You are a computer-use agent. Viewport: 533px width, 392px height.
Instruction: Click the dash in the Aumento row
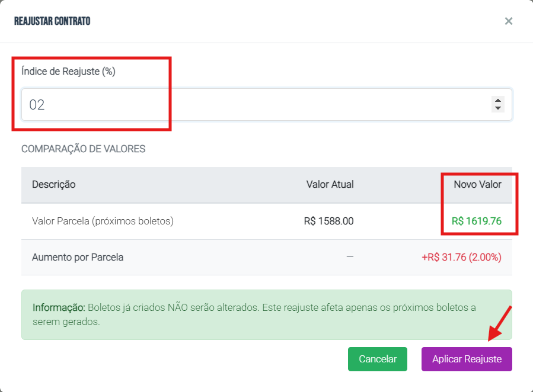[350, 257]
